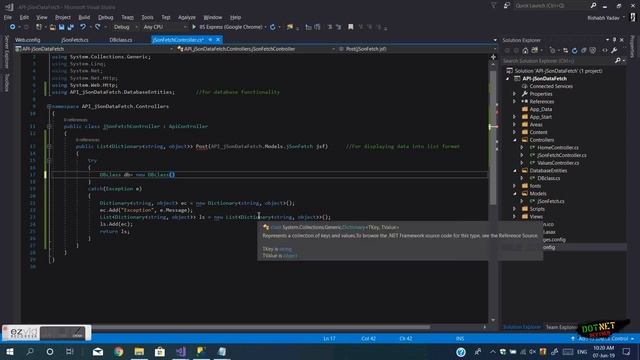
Task: Open the File menu
Action: click(x=8, y=18)
